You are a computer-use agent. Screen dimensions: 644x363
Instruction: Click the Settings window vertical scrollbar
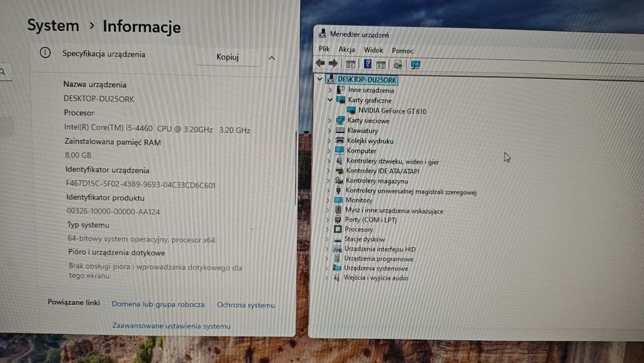[296, 168]
